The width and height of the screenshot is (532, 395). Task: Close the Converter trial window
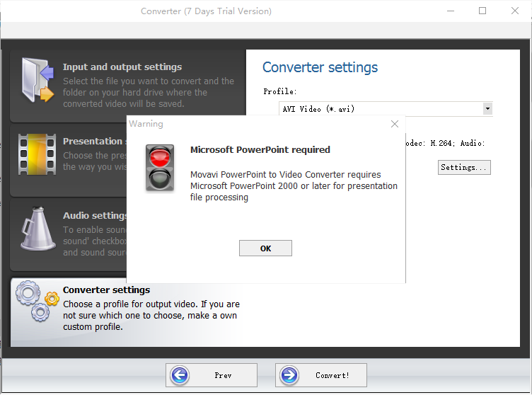515,11
